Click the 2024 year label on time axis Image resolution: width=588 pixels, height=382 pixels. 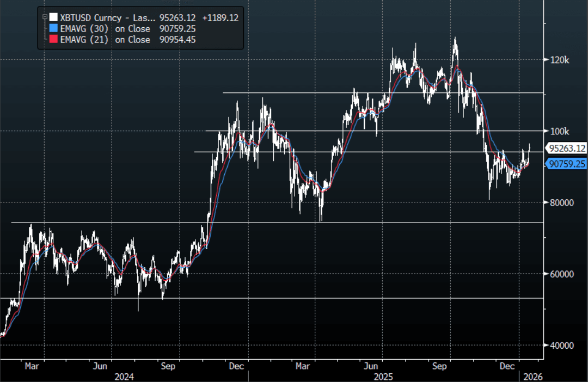[124, 376]
